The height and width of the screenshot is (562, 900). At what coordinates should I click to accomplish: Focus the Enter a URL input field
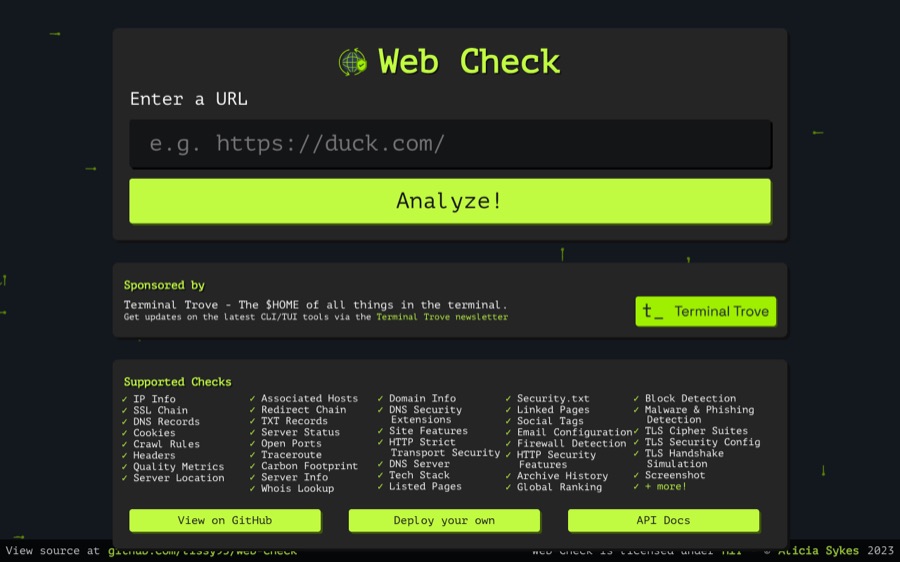point(450,144)
